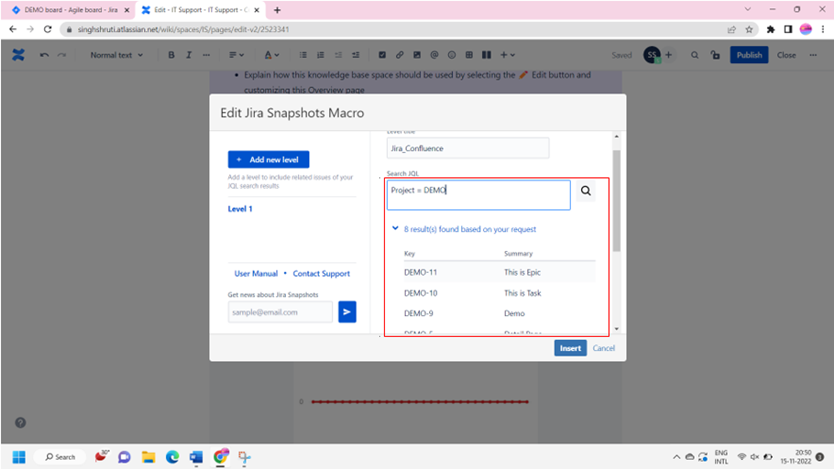Screen dimensions: 834x469
Task: Run the JQL search magnifier icon
Action: pos(586,191)
